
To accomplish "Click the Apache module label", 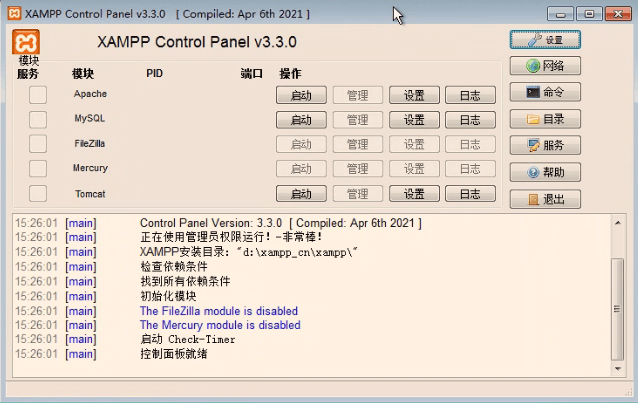I will [x=90, y=94].
